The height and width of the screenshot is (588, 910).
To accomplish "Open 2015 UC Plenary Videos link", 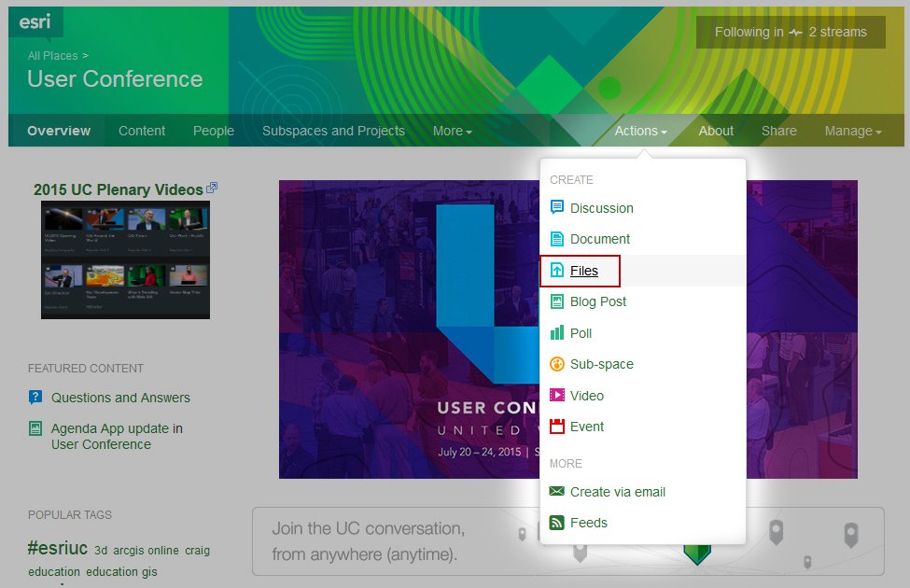I will pyautogui.click(x=119, y=189).
